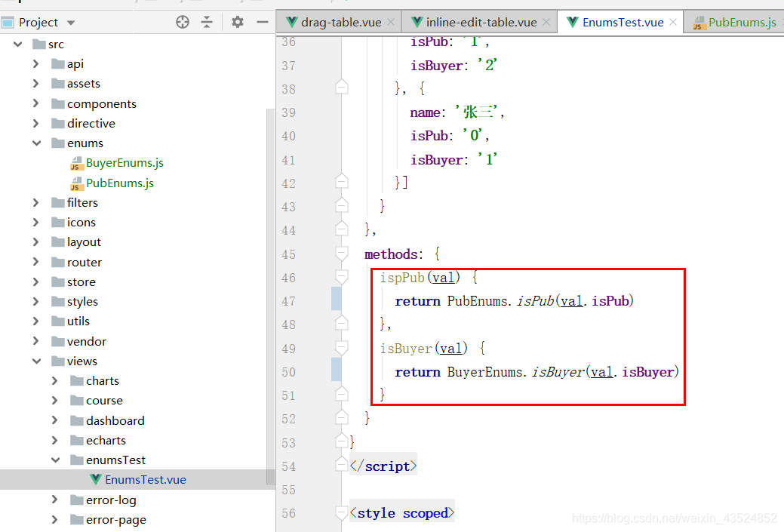Click the locate/select opened file target icon

pyautogui.click(x=183, y=22)
